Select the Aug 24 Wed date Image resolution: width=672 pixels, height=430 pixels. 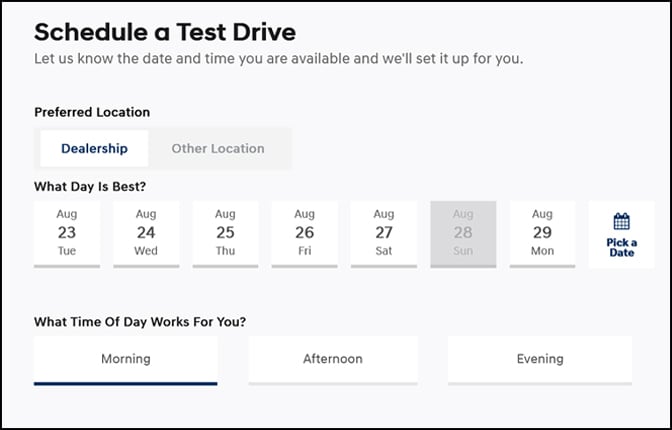(146, 233)
